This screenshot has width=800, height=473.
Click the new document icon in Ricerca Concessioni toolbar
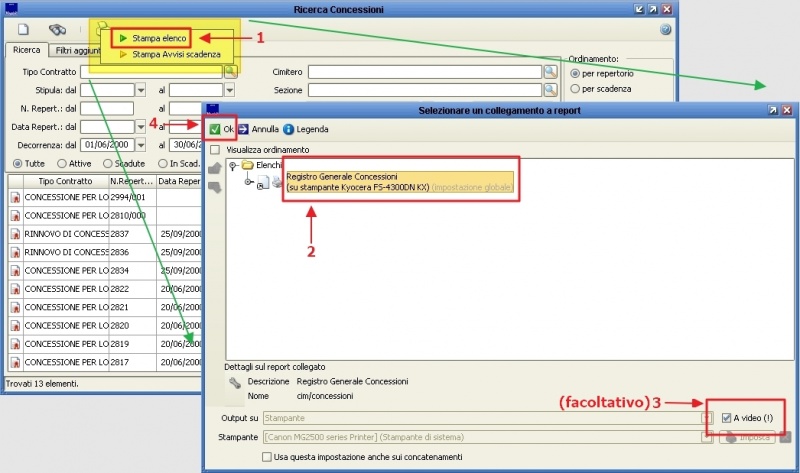(23, 30)
